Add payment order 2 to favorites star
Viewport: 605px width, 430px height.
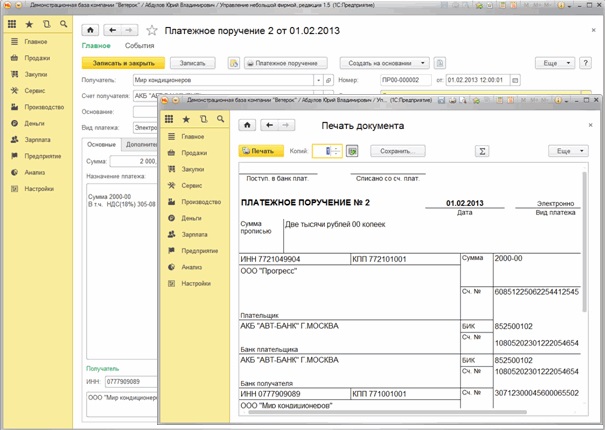coord(152,30)
